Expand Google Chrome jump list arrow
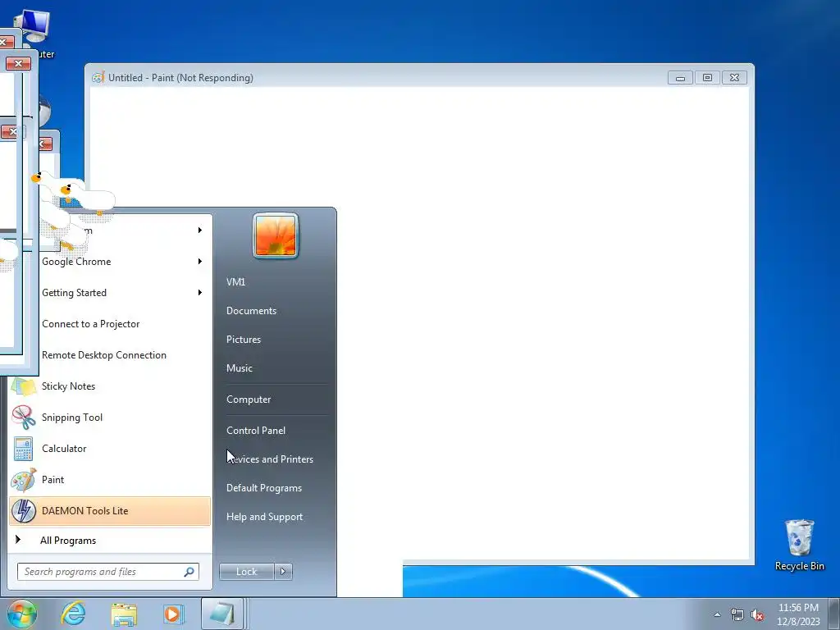The width and height of the screenshot is (840, 630). coord(200,262)
